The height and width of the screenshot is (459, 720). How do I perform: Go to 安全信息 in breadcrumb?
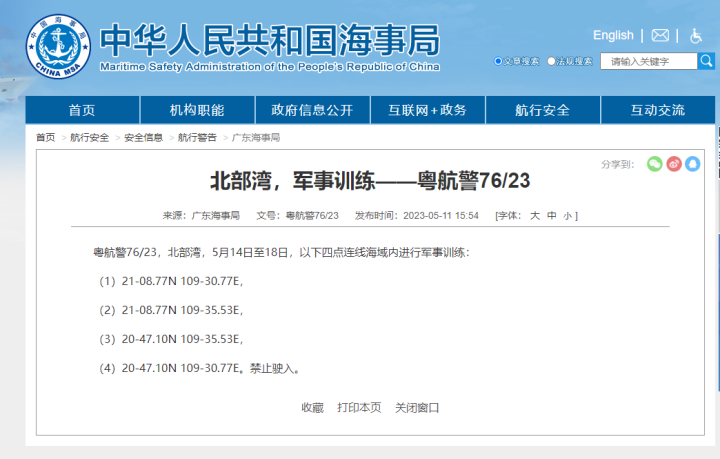[x=143, y=137]
